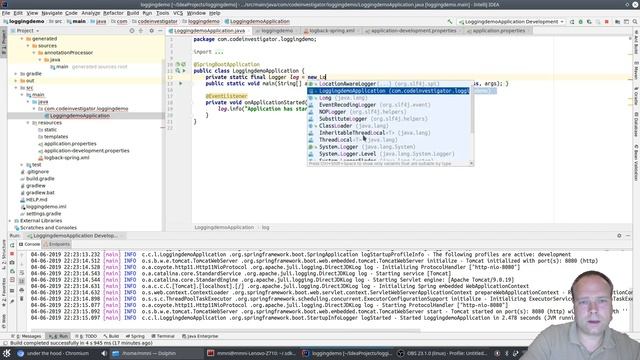This screenshot has height=360, width=640.
Task: Collapse all in Project panel header
Action: click(141, 31)
